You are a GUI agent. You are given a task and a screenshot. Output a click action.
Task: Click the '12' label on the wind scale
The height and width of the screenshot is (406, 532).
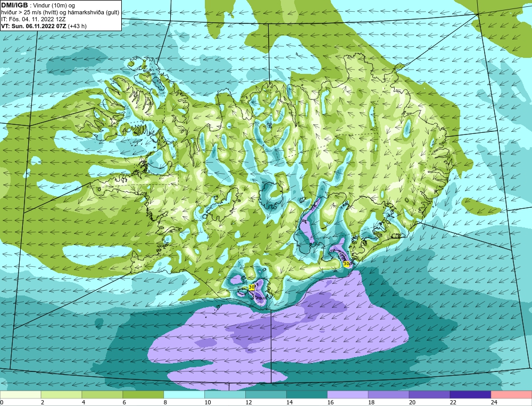click(248, 402)
